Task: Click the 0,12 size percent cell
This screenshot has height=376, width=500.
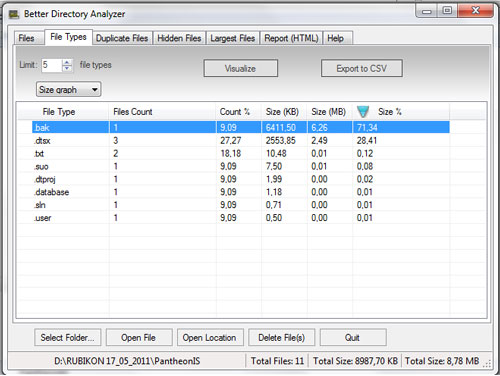Action: [x=365, y=153]
